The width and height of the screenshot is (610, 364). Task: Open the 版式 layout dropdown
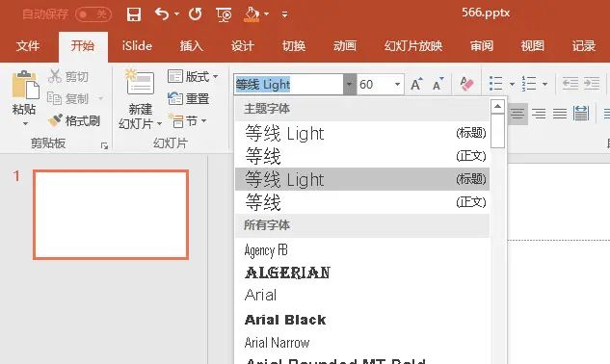click(193, 76)
